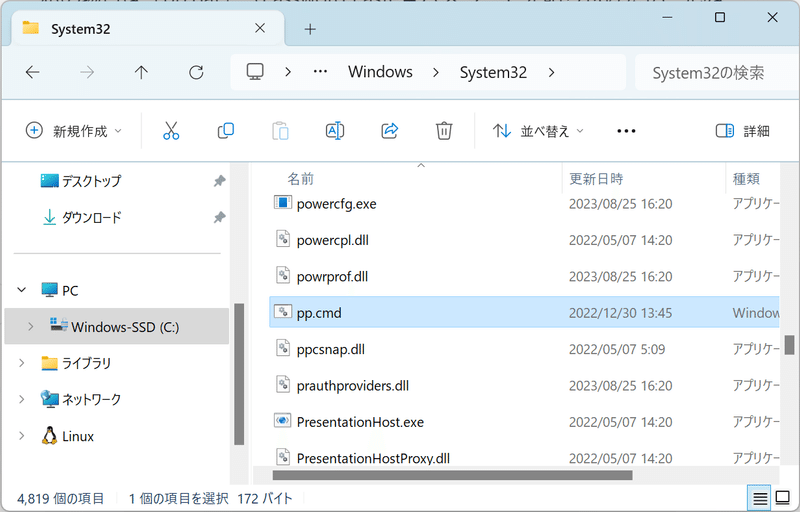
Task: Sort by the 種類 column header
Action: [746, 178]
